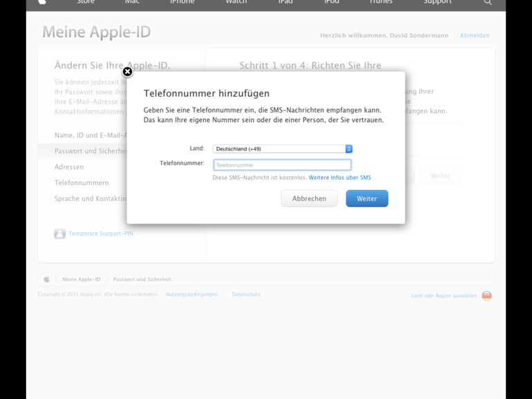Click the Abmelden link
Screen dimensions: 532x399
[x=475, y=35]
